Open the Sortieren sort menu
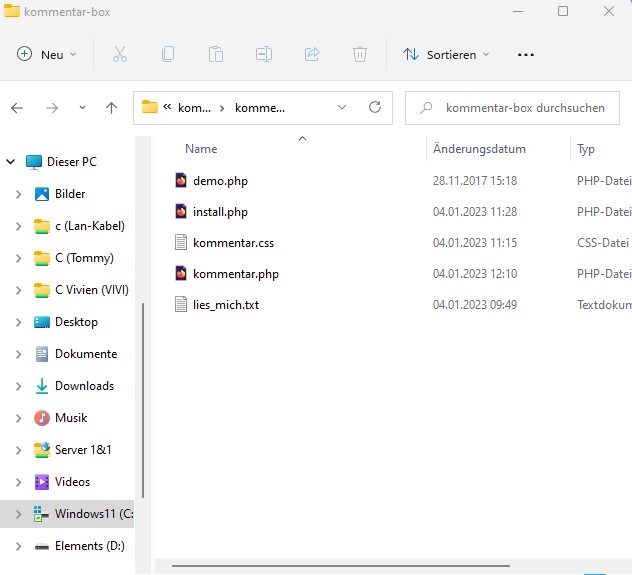Screen dimensions: 632x575 tap(446, 55)
